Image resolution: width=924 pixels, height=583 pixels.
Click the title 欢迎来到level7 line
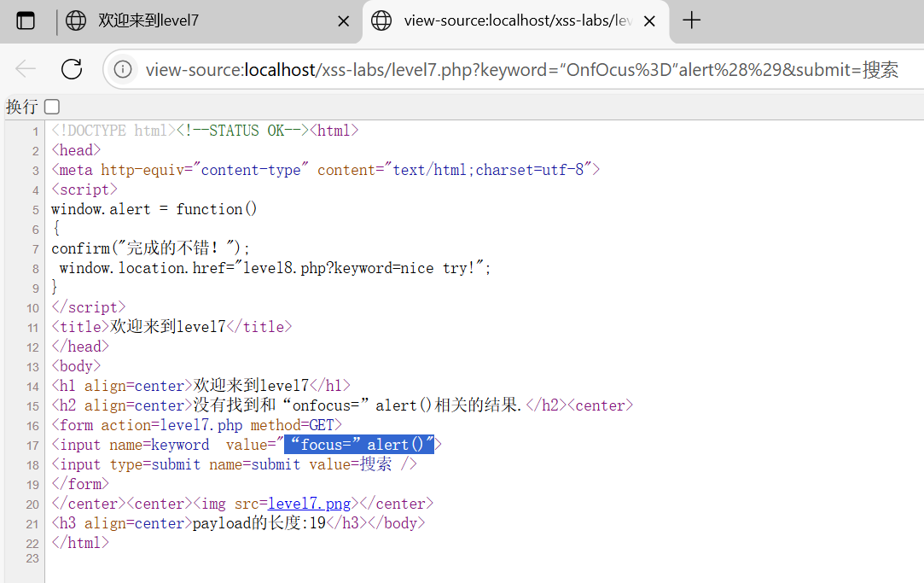pyautogui.click(x=171, y=327)
